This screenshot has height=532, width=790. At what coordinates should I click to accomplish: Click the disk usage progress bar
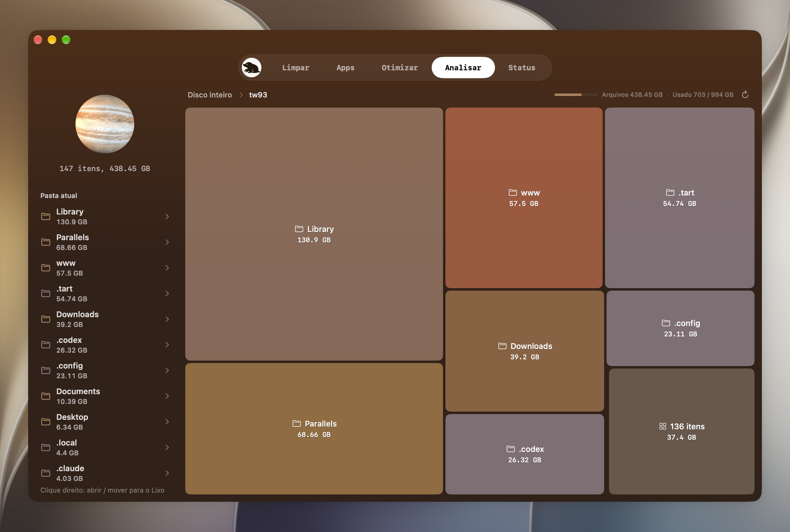pyautogui.click(x=576, y=95)
